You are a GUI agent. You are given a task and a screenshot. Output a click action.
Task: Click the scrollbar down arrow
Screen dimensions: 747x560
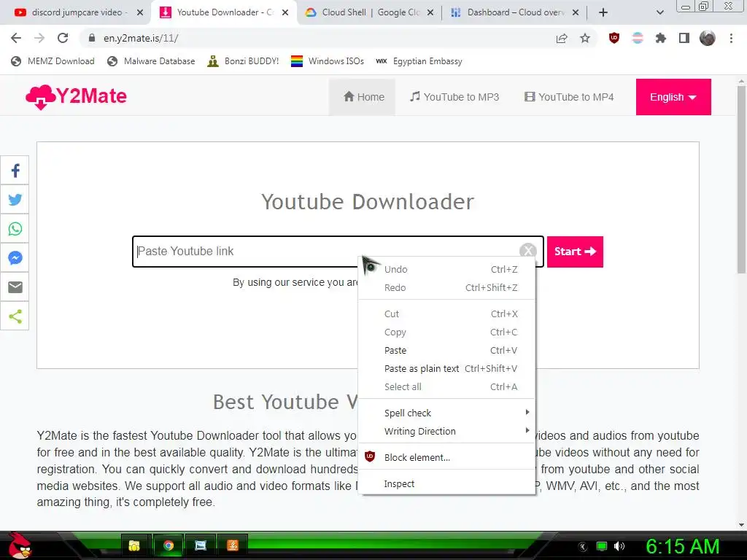click(x=741, y=525)
